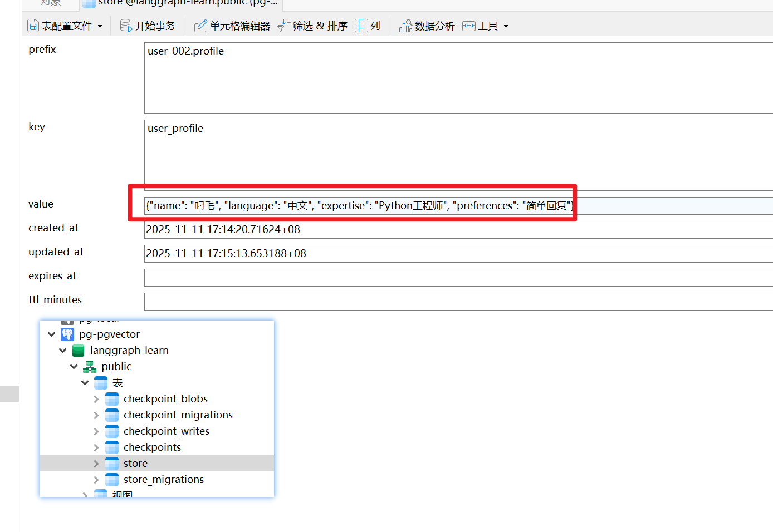Expand the checkpoint_writes table

tap(96, 431)
